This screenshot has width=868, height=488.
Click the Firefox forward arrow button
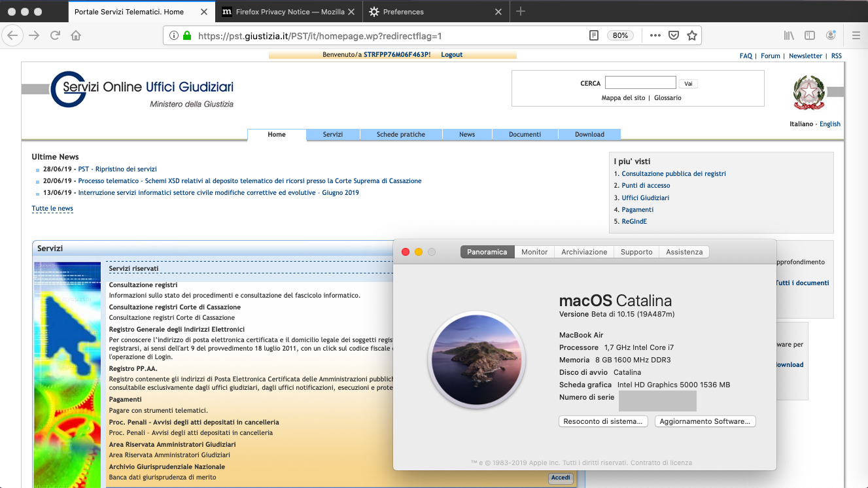tap(35, 35)
